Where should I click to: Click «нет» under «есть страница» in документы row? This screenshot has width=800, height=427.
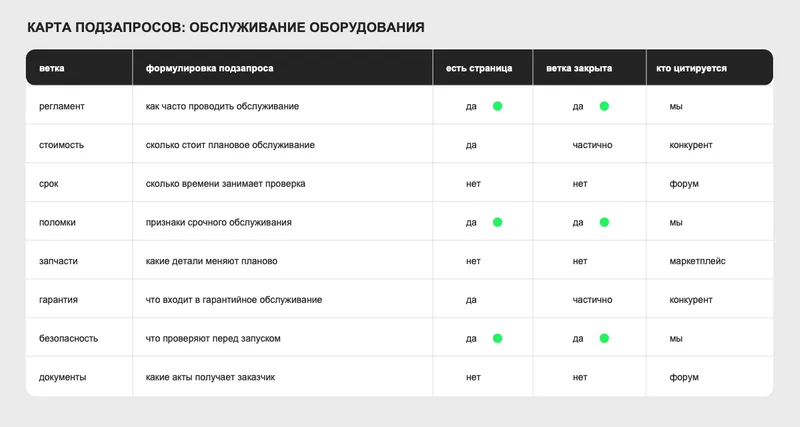[x=473, y=377]
